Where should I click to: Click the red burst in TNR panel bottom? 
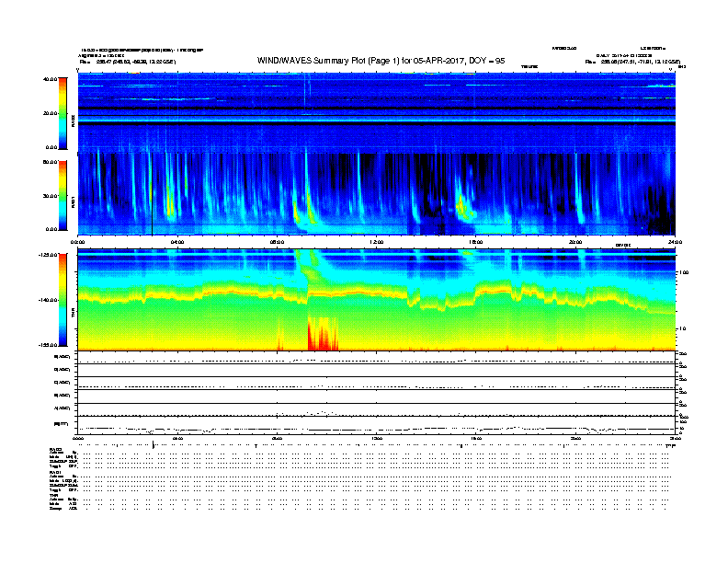(324, 334)
